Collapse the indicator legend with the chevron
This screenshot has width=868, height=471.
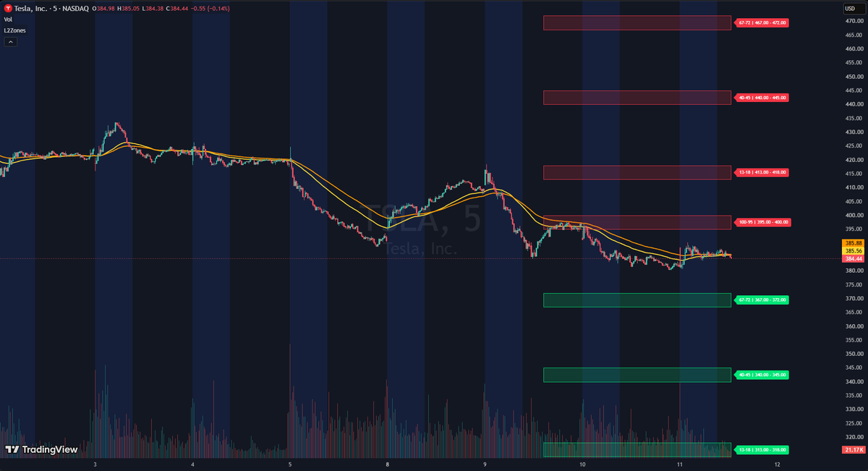pyautogui.click(x=10, y=42)
